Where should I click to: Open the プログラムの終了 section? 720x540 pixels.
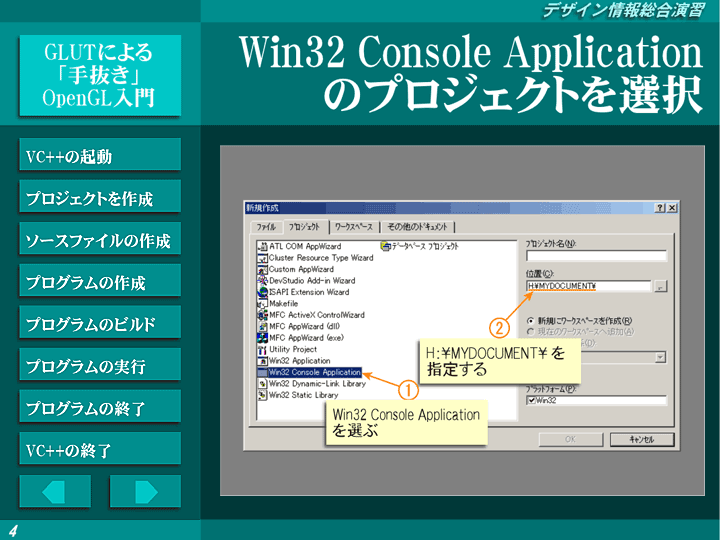(100, 406)
